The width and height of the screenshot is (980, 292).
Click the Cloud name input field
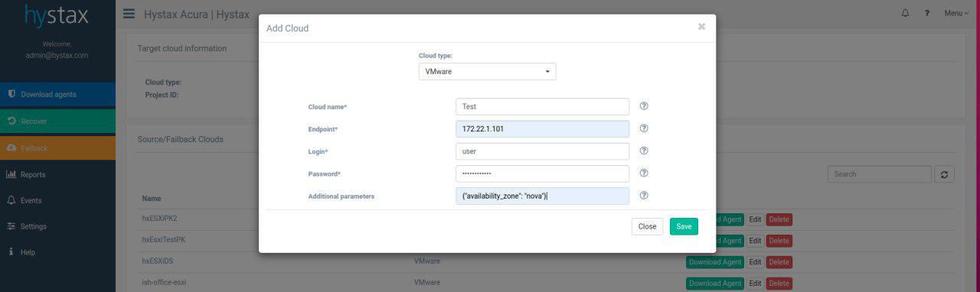(542, 106)
